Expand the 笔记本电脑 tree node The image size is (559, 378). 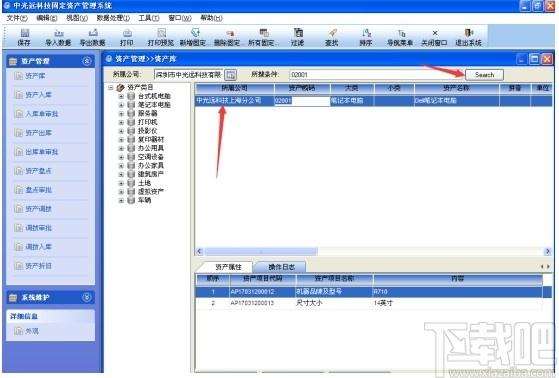(121, 105)
